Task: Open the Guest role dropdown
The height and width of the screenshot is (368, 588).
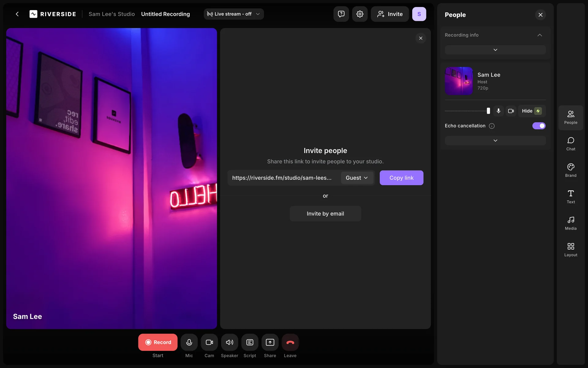Action: (x=357, y=178)
